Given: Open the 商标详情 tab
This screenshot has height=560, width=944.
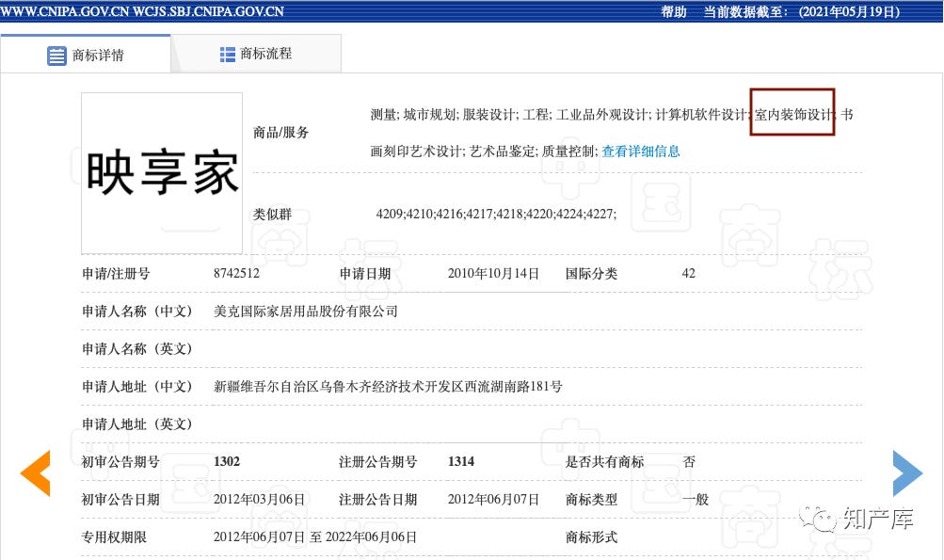Looking at the screenshot, I should 86,55.
